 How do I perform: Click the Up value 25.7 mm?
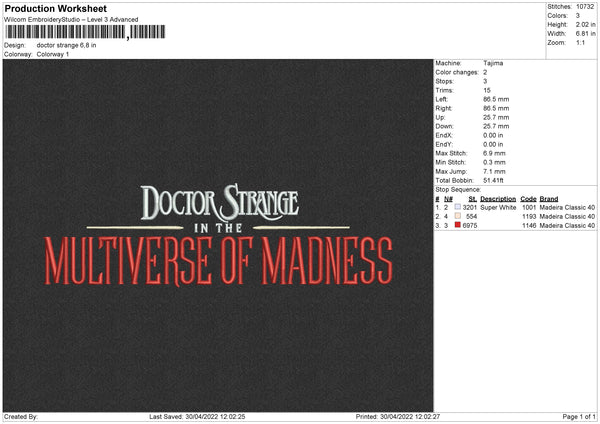[496, 117]
